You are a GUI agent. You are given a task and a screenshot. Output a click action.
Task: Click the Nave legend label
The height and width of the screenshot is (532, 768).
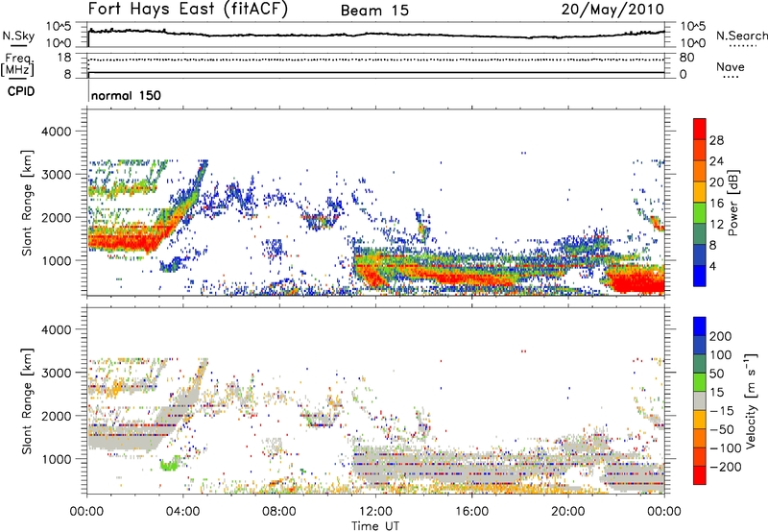click(731, 66)
